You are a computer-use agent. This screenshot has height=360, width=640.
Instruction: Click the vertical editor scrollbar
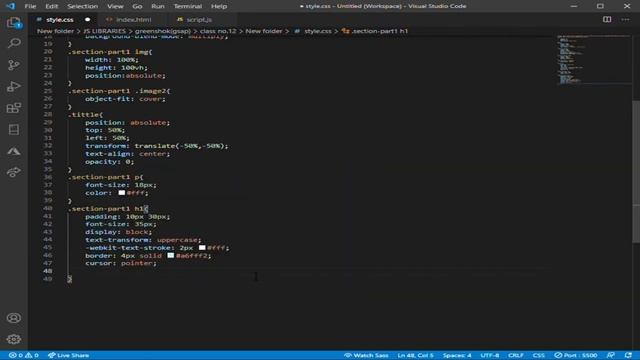[x=636, y=171]
